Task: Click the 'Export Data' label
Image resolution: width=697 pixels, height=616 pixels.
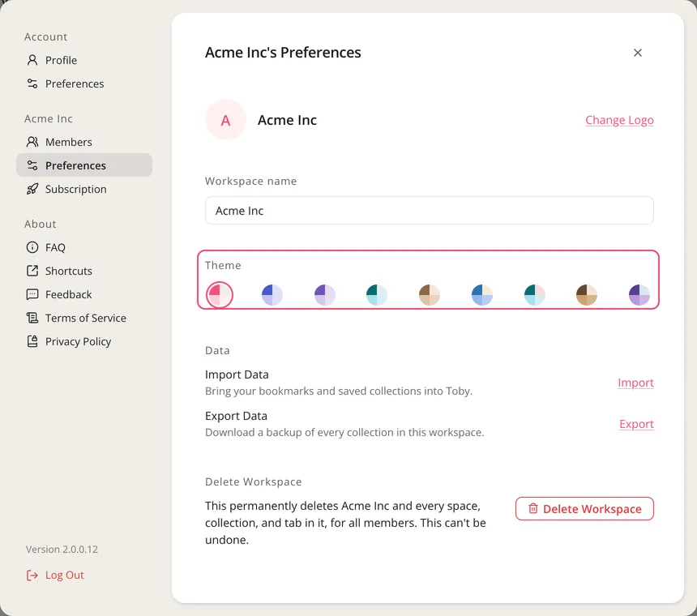Action: click(236, 416)
